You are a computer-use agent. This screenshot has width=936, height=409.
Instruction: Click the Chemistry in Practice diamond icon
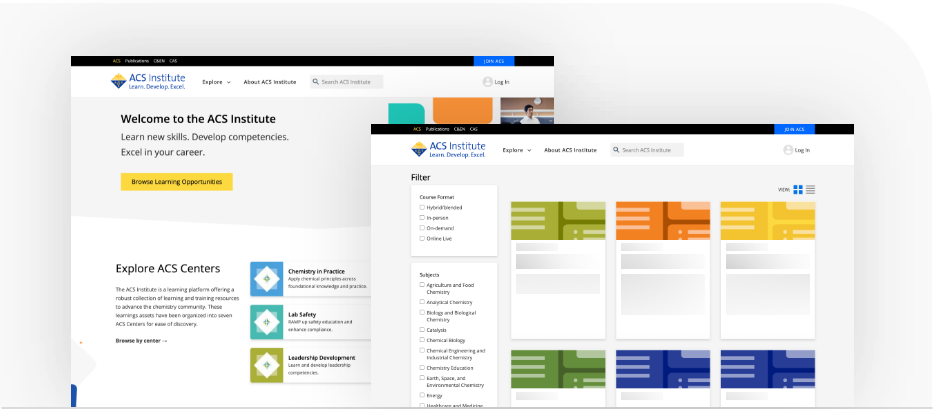click(x=266, y=279)
